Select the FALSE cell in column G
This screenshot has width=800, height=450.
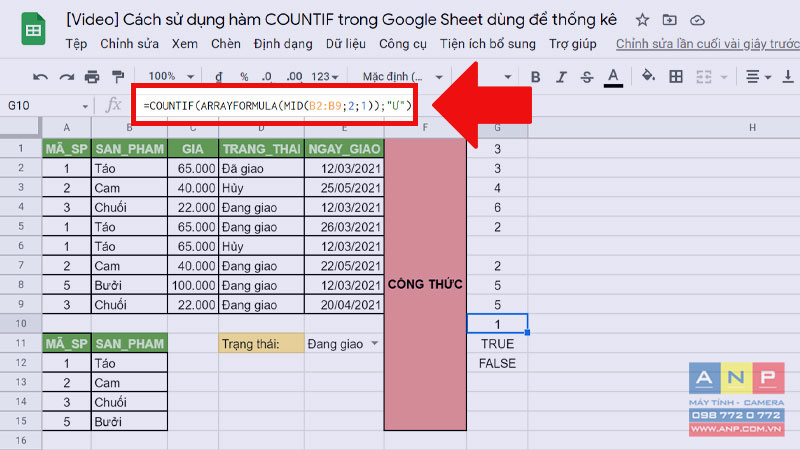pyautogui.click(x=497, y=363)
